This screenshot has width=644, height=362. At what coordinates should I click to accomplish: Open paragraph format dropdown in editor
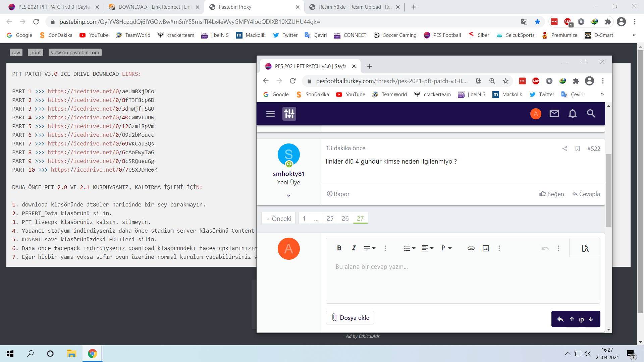click(446, 248)
